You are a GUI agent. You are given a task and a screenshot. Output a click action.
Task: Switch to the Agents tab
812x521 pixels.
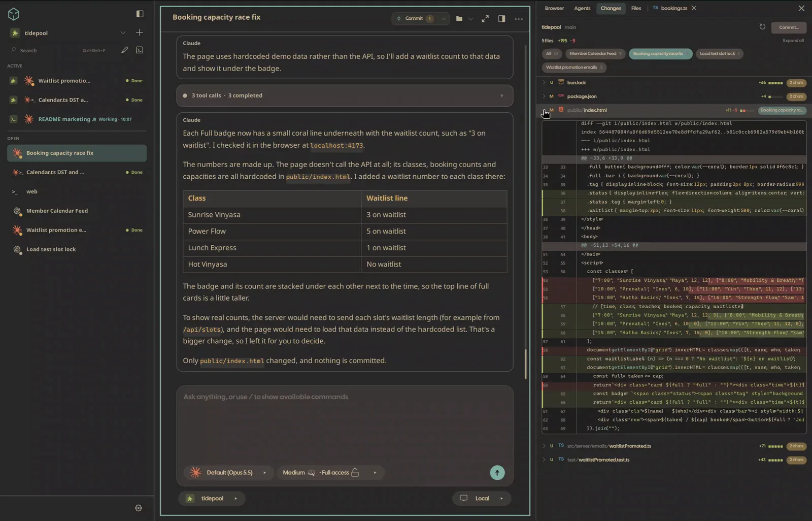point(582,8)
